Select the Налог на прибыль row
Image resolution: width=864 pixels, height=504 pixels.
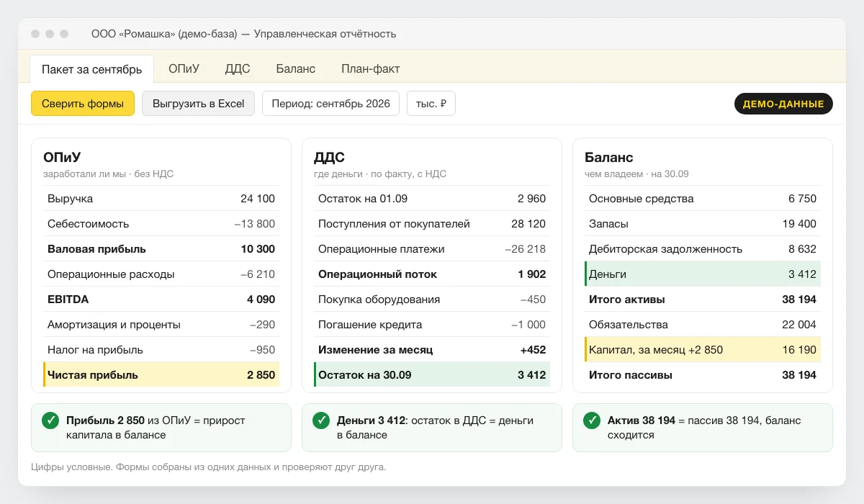tap(161, 350)
